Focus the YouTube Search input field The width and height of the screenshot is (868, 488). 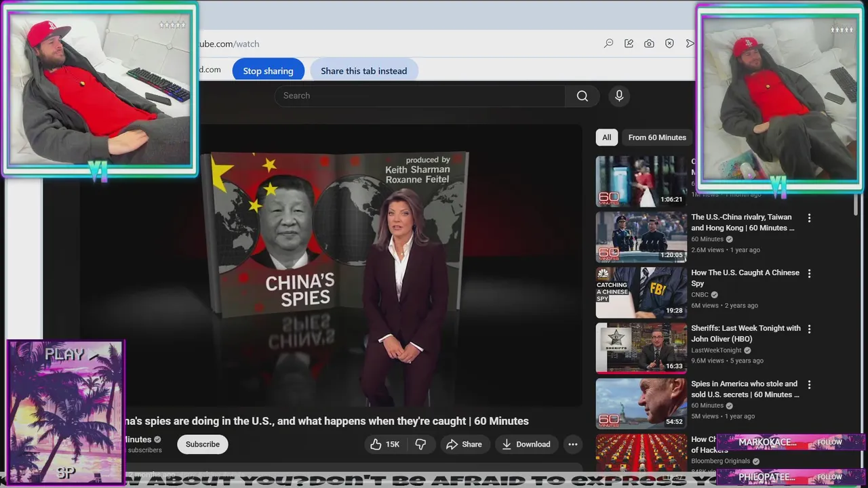coord(420,96)
